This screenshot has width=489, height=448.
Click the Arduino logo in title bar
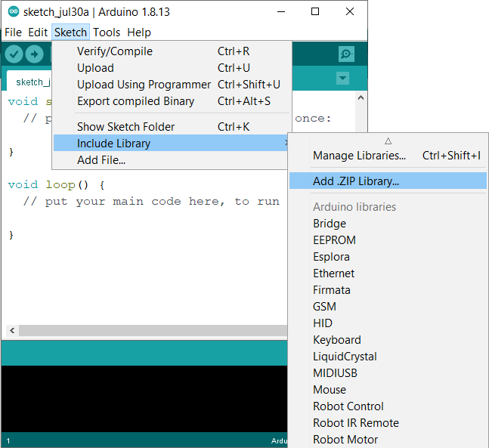14,12
